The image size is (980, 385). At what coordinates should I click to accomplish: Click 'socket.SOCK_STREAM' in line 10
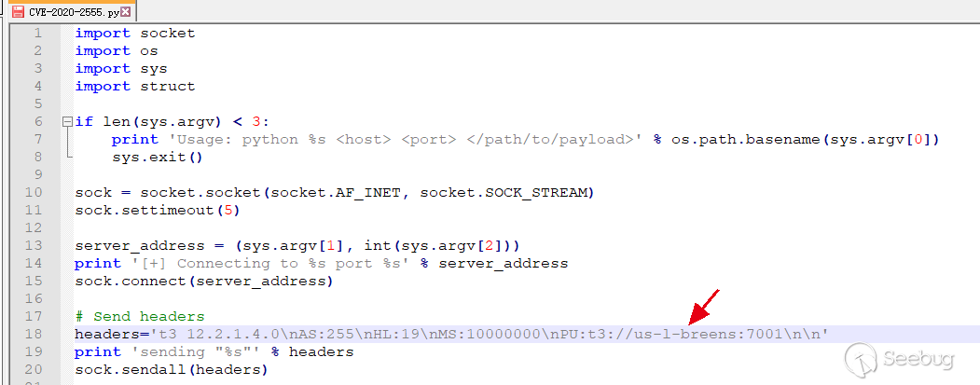(502, 192)
